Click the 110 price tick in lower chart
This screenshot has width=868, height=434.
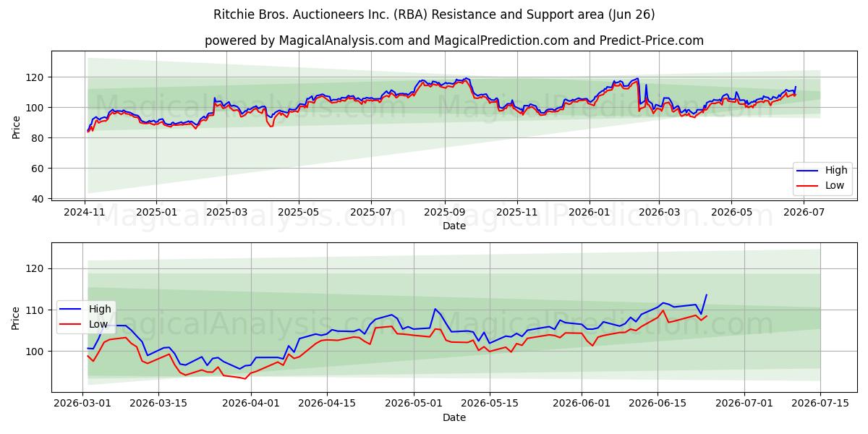click(x=36, y=310)
